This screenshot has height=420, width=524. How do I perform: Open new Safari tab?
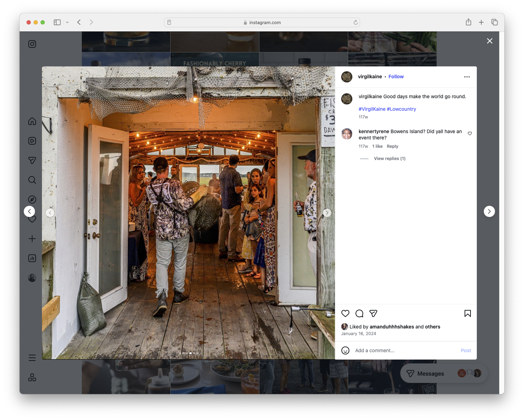click(x=481, y=22)
